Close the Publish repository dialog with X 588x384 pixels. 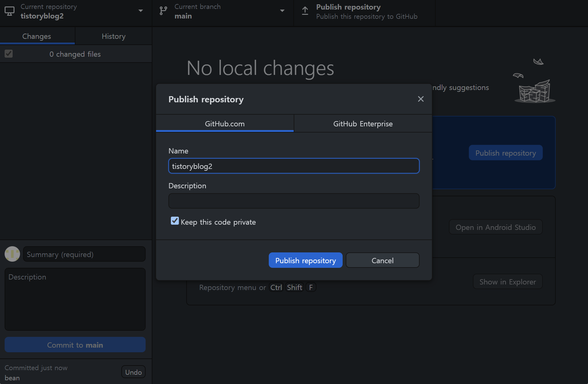coord(421,99)
